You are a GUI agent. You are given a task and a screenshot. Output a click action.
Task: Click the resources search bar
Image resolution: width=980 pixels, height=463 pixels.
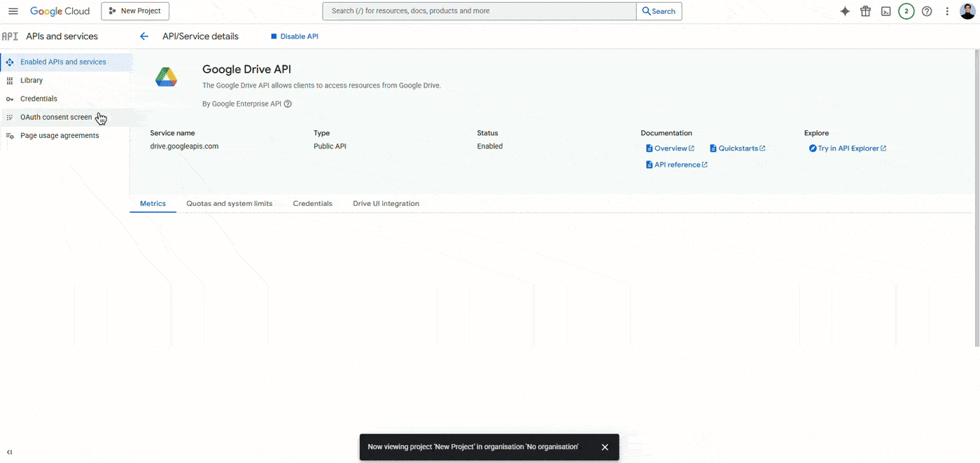(x=478, y=11)
